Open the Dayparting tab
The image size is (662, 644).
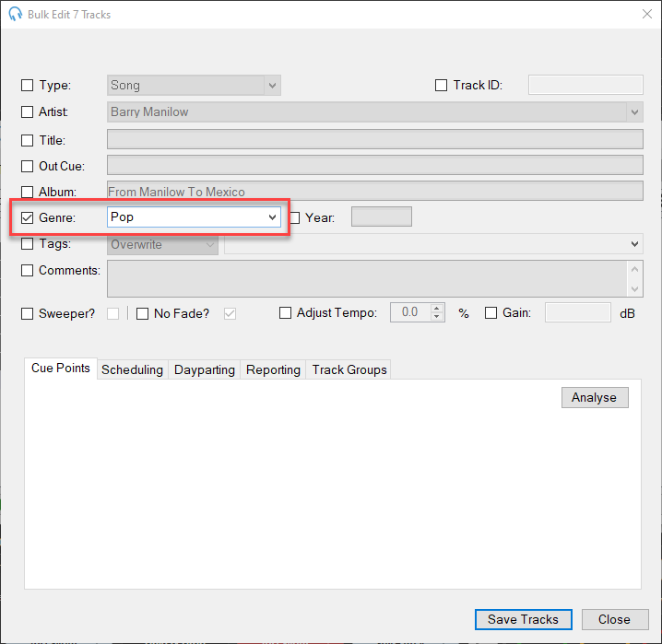pos(205,369)
